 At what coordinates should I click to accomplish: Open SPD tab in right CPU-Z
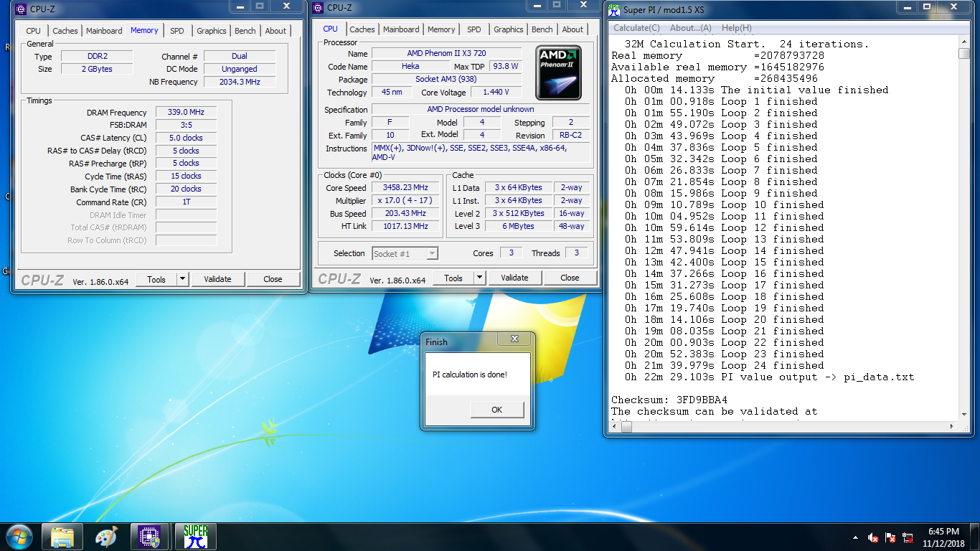pyautogui.click(x=473, y=29)
